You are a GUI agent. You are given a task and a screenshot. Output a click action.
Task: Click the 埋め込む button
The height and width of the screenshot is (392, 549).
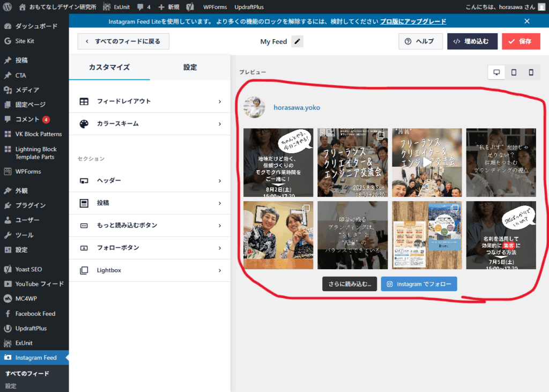click(472, 42)
